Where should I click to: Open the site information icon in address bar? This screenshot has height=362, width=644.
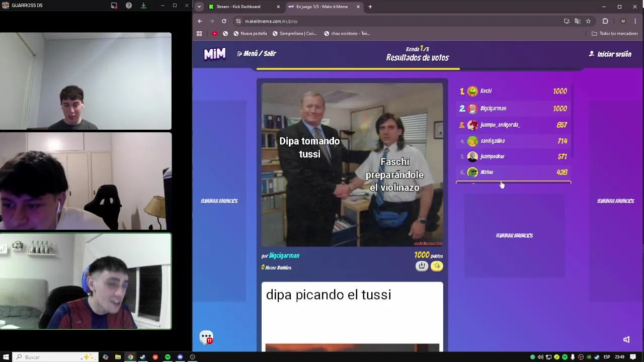(238, 21)
